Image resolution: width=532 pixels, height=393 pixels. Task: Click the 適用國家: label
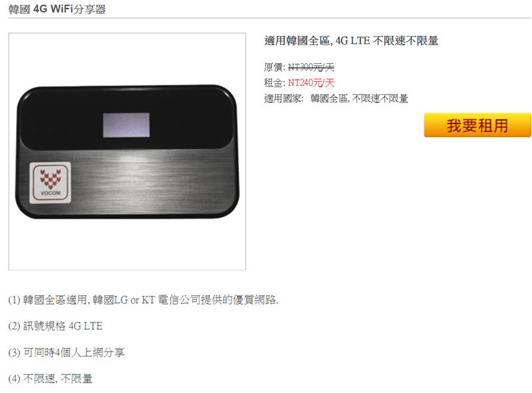(284, 98)
